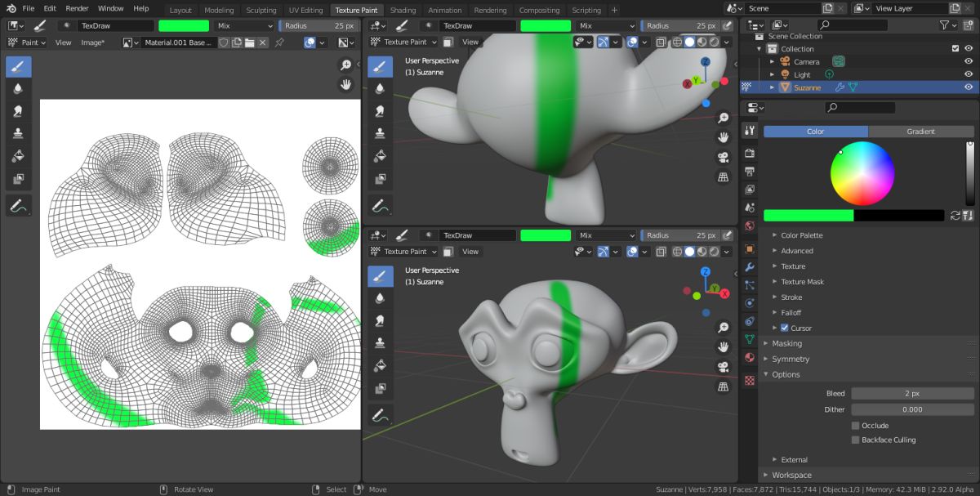Pin the image in the image editor header
980x496 pixels.
point(280,42)
